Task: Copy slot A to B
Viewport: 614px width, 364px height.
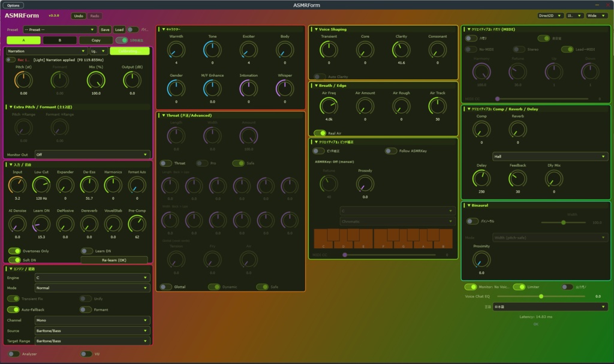Action: (x=96, y=40)
